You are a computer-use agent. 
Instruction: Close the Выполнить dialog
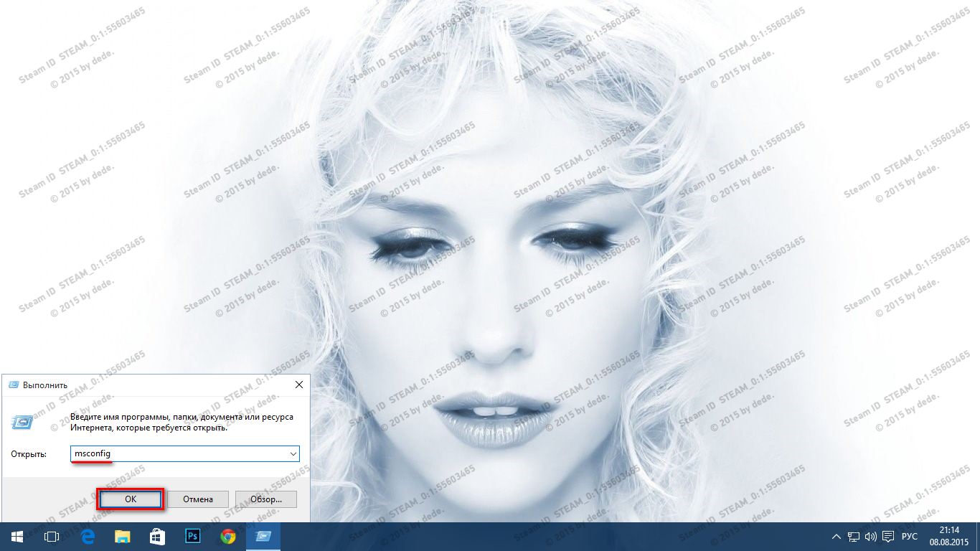tap(299, 385)
